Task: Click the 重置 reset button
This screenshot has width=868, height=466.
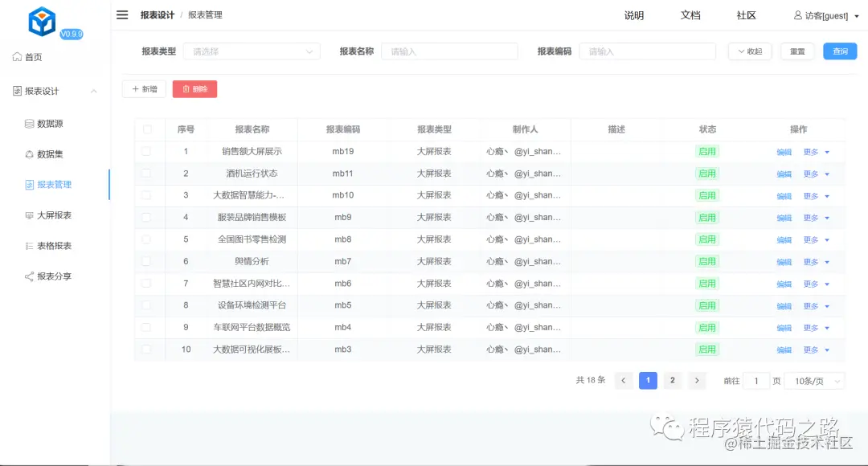Action: point(798,51)
